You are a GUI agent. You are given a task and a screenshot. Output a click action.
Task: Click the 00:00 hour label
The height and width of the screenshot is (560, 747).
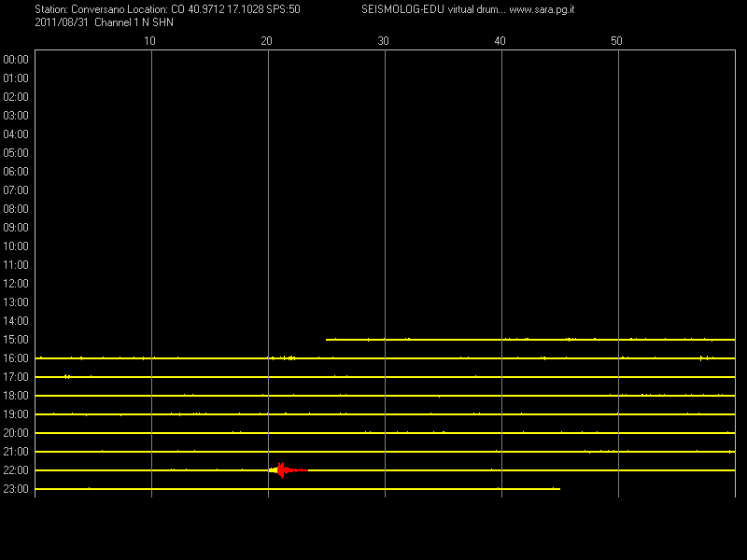(x=16, y=60)
